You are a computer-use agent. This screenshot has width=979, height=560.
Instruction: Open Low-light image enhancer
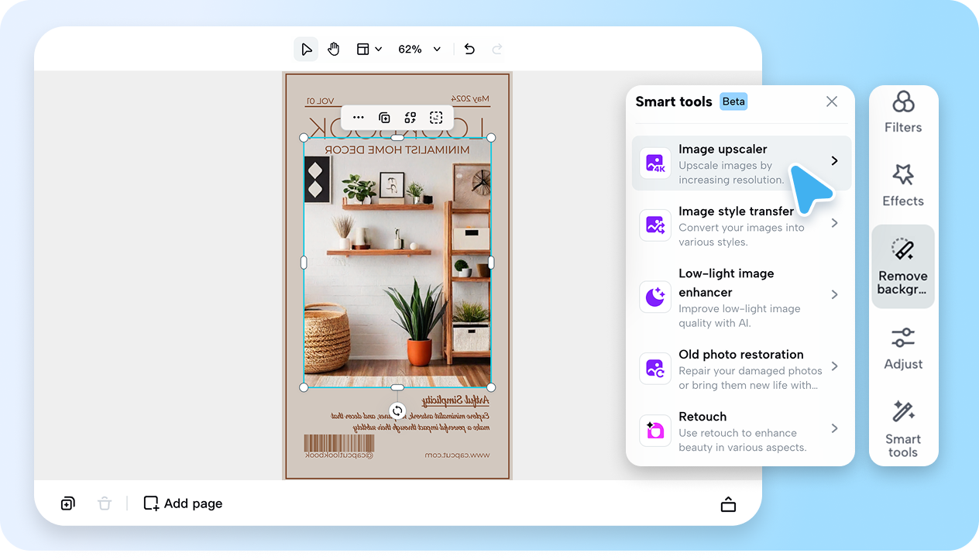[740, 297]
